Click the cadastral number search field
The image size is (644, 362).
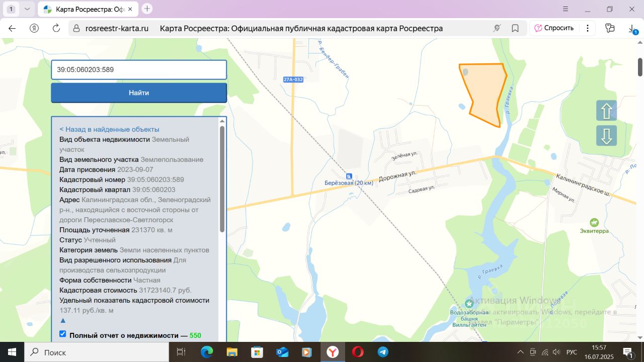138,70
